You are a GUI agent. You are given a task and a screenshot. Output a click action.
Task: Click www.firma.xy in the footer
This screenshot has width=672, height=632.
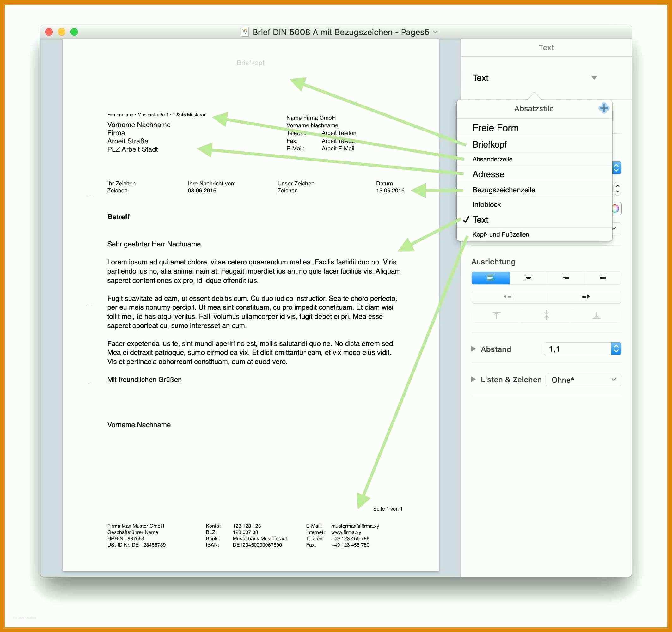[346, 532]
